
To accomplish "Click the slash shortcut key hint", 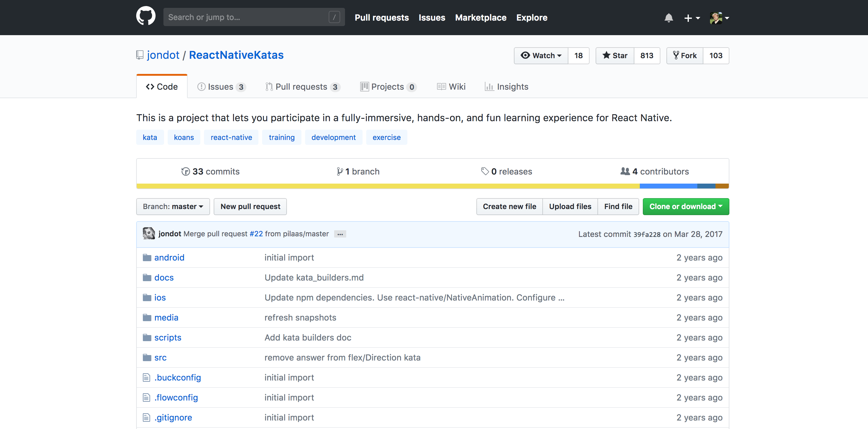I will [334, 17].
